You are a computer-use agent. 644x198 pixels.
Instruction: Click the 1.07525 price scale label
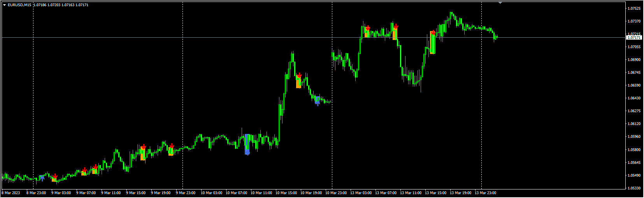click(x=634, y=9)
